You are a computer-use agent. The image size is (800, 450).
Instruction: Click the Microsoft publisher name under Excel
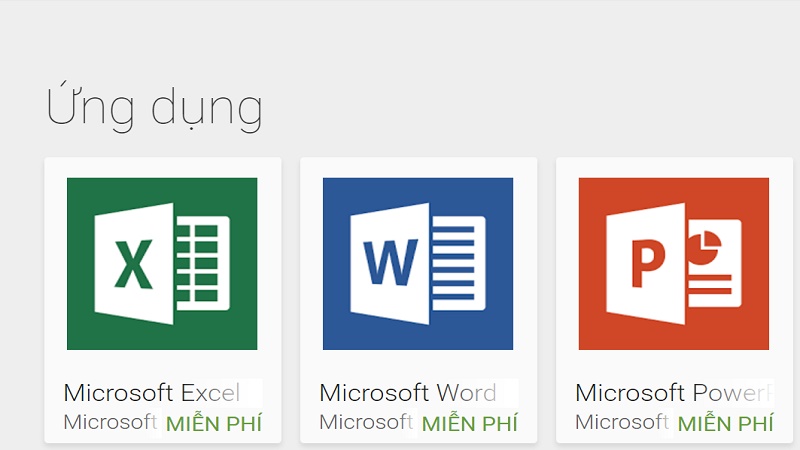pyautogui.click(x=110, y=422)
